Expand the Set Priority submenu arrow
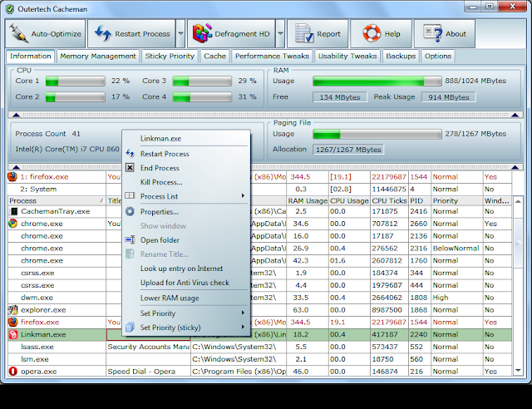The width and height of the screenshot is (532, 409). click(x=243, y=313)
